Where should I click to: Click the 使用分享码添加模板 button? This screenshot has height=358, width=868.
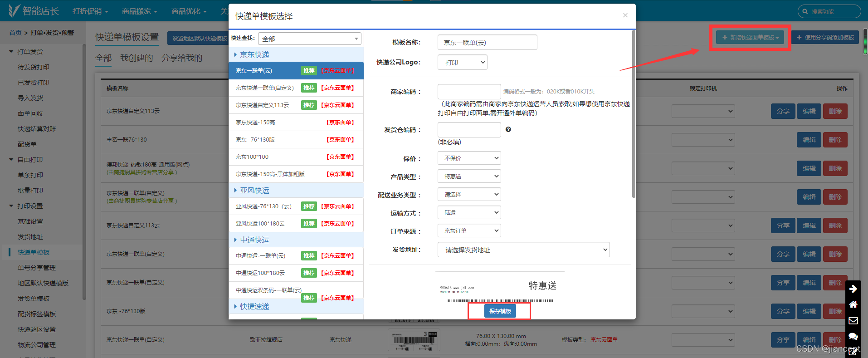pos(825,38)
